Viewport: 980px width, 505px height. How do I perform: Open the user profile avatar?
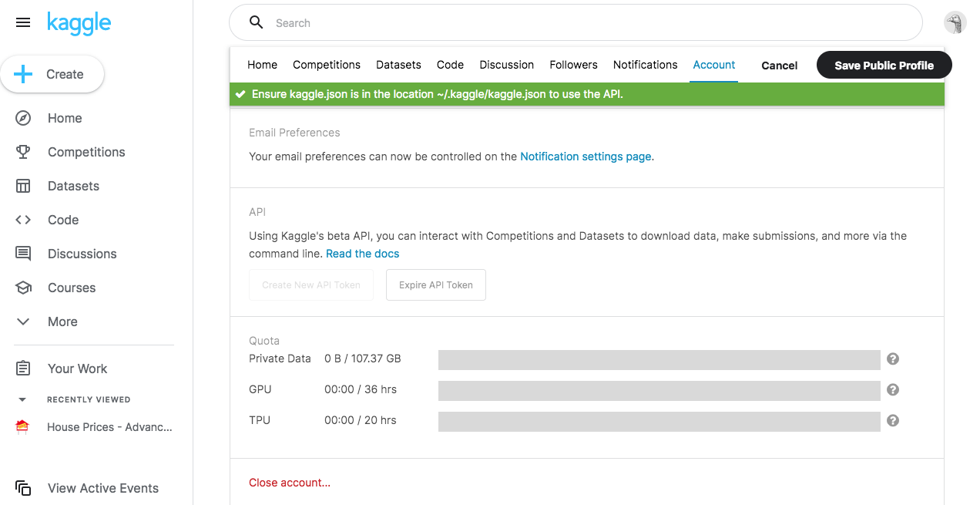click(955, 23)
